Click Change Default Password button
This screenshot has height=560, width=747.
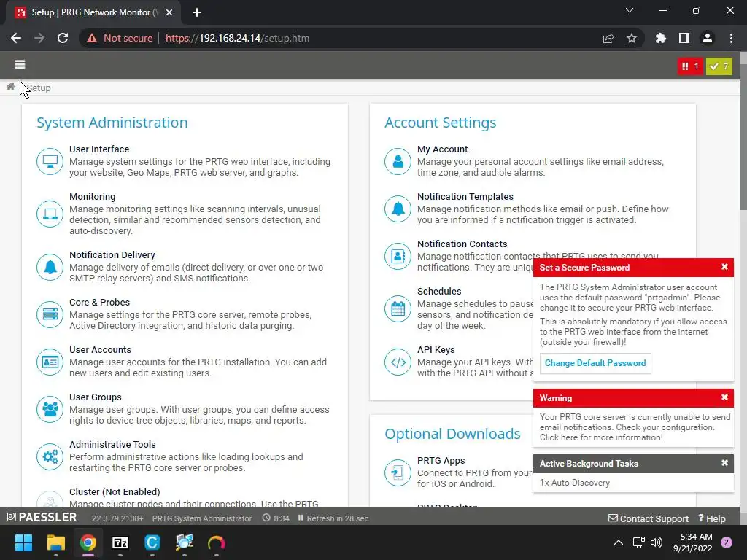(595, 363)
